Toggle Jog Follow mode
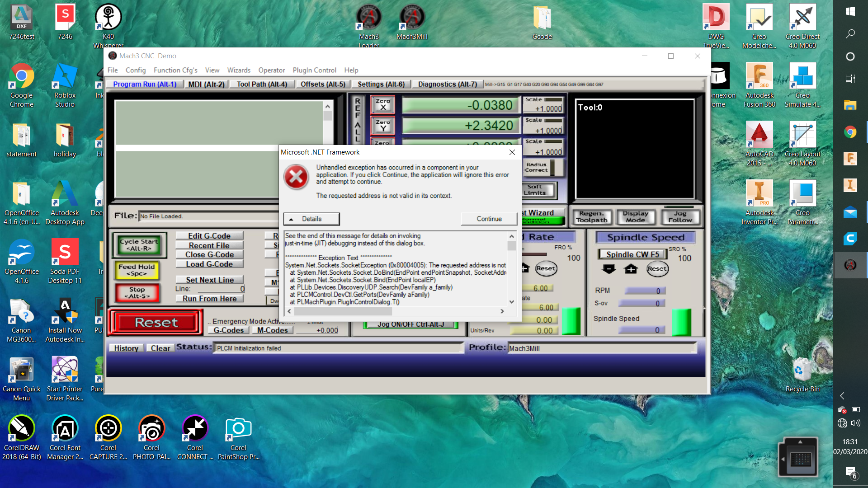This screenshot has height=488, width=868. [x=680, y=217]
